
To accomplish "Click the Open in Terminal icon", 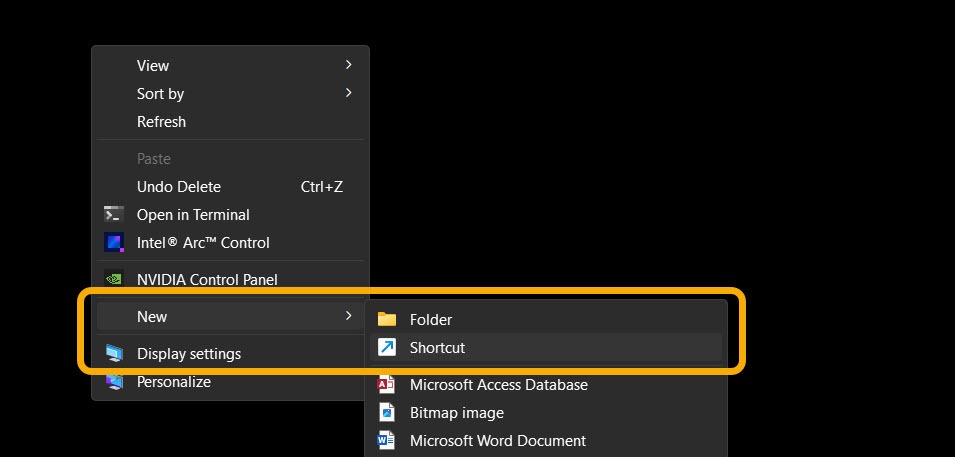I will click(114, 215).
